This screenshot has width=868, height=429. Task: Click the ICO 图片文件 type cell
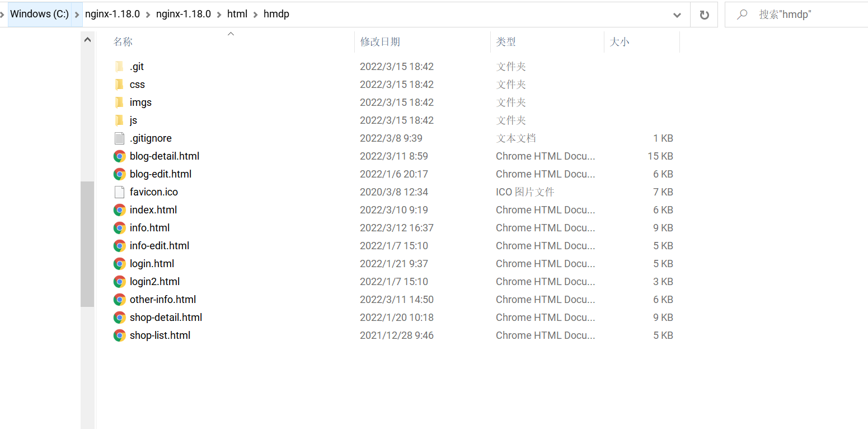(525, 192)
